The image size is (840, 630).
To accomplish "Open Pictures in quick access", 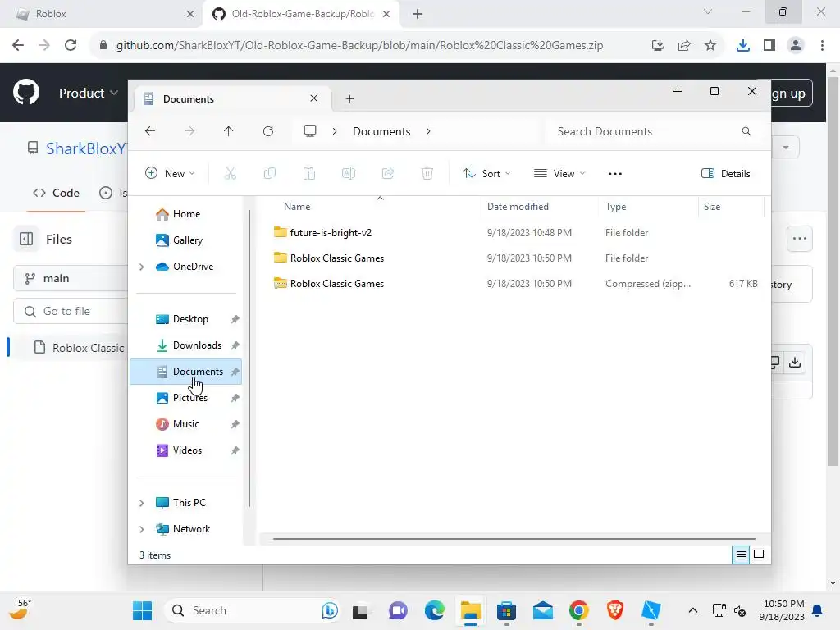I will 186,398.
